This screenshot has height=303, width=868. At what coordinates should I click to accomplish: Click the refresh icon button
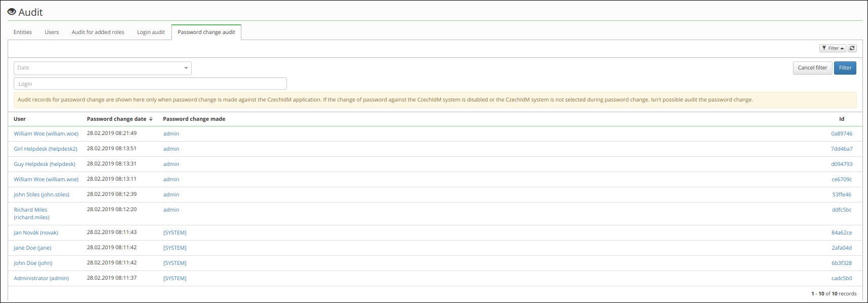point(852,48)
